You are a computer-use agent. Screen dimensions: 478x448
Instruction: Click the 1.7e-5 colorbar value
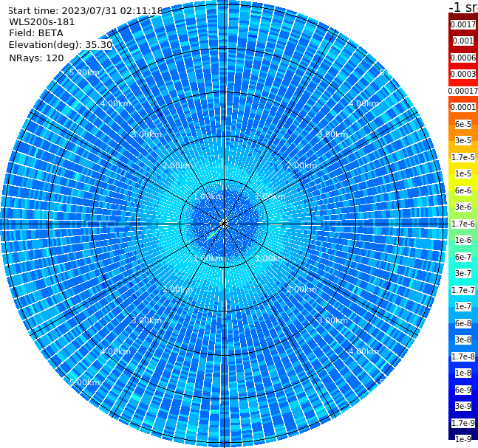[x=463, y=157]
